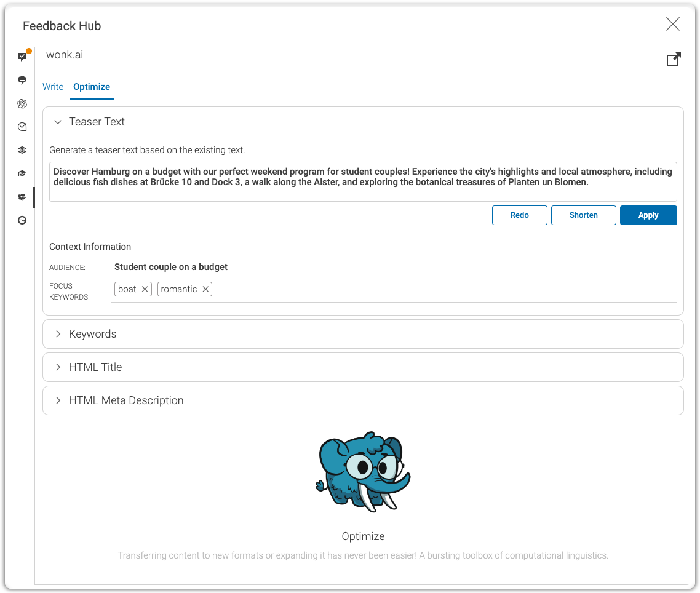Select the Optimize tab
700x593 pixels.
click(92, 87)
